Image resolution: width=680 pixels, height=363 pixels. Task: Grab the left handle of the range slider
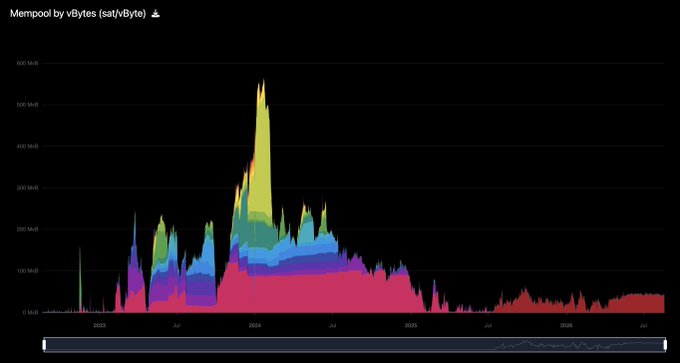coord(44,345)
